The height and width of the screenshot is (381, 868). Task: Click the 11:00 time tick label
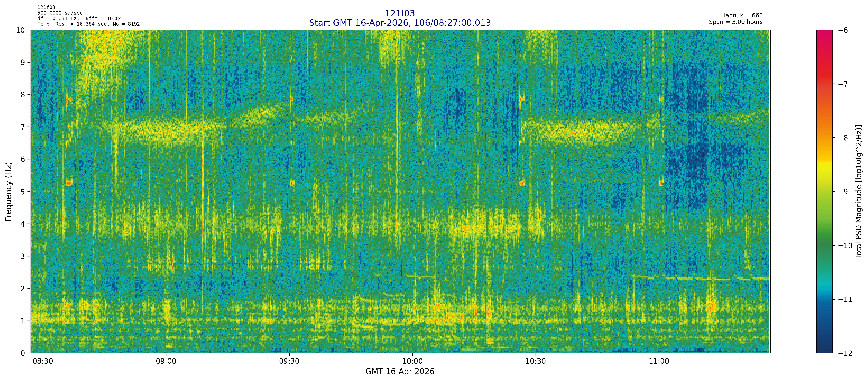pyautogui.click(x=659, y=361)
